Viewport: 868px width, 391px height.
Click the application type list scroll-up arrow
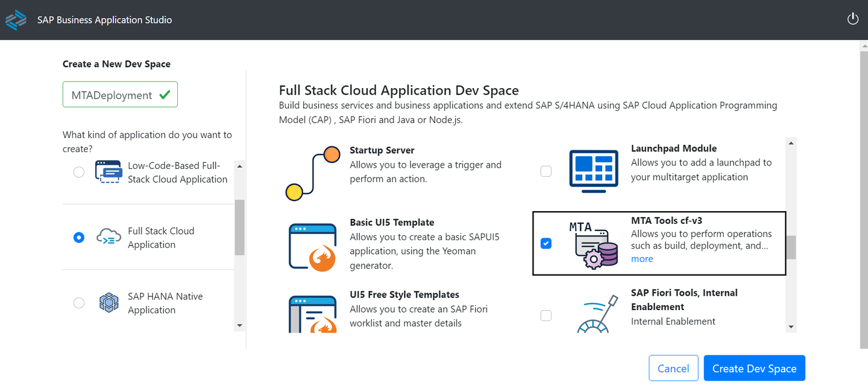(x=239, y=166)
